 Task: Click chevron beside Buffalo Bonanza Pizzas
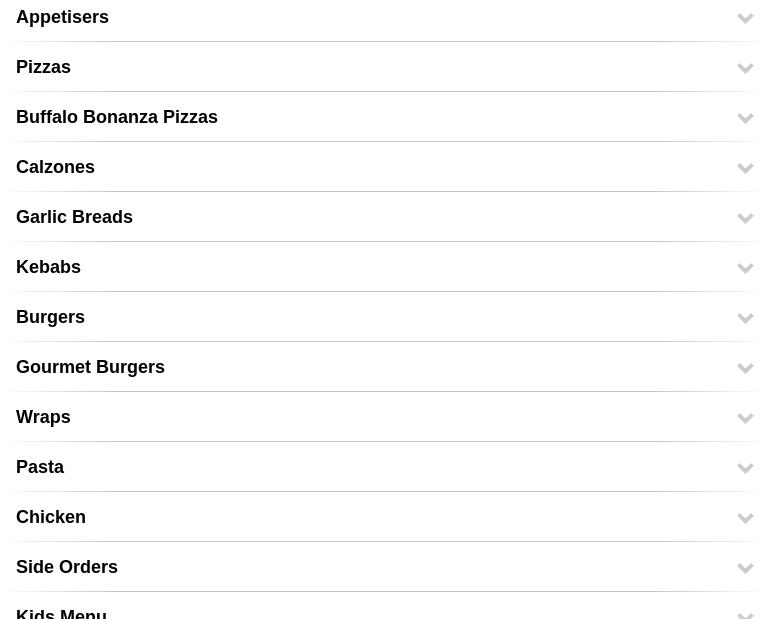click(745, 118)
